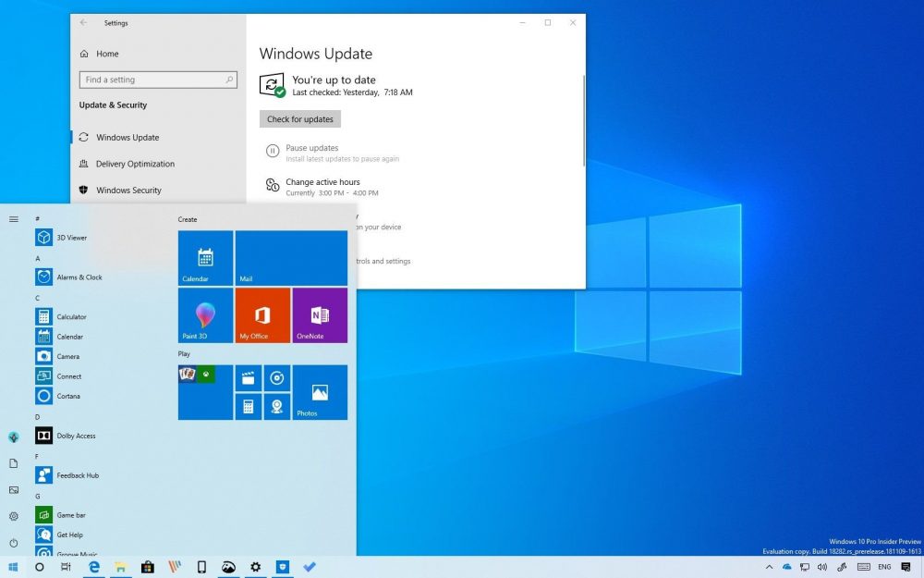Open the Mail tile
This screenshot has width=924, height=578.
(291, 257)
